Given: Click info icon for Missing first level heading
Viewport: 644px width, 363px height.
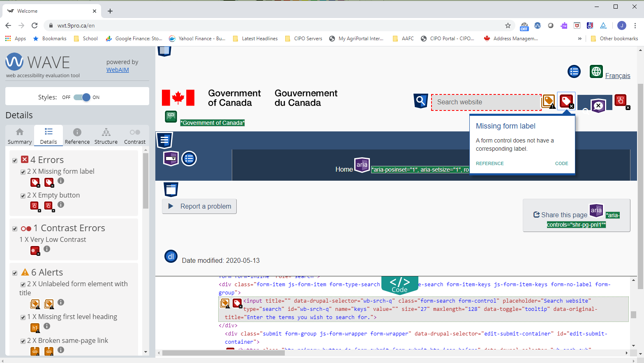Looking at the screenshot, I should [47, 326].
